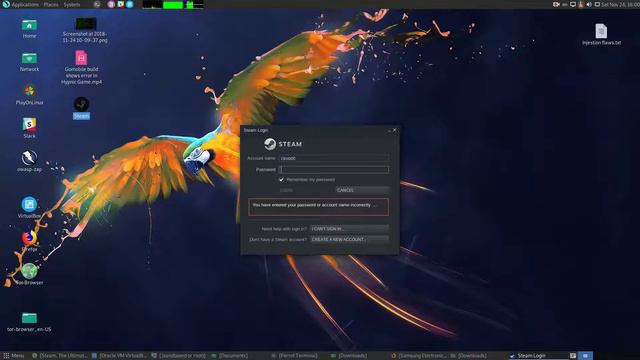Open the Places menu
The image size is (640, 360).
pyautogui.click(x=51, y=4)
